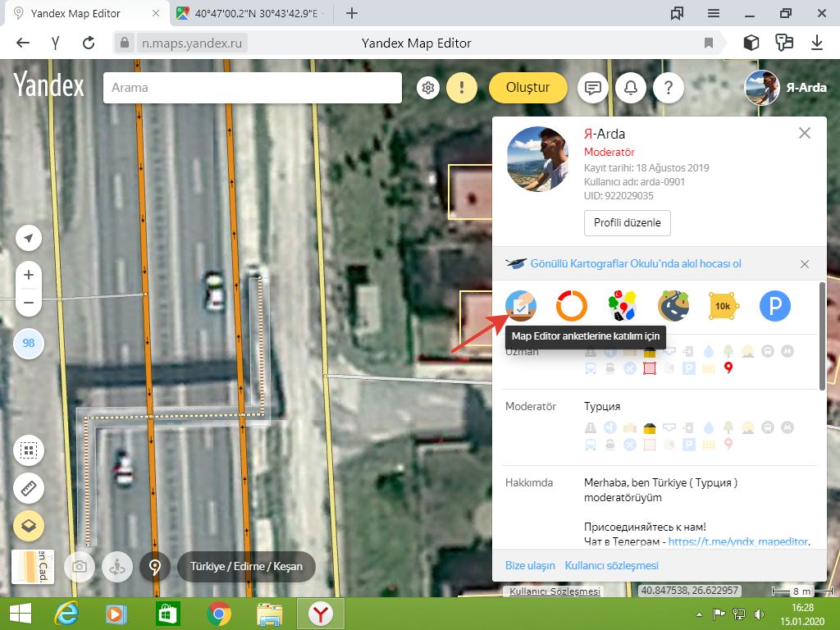Screen dimensions: 840x630
Task: Open Kullanıcı sözleşmesi link in profile panel
Action: tap(612, 566)
